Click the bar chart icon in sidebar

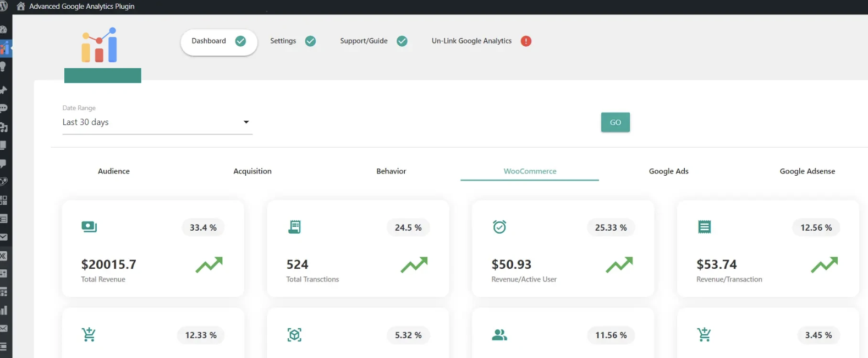coord(3,310)
